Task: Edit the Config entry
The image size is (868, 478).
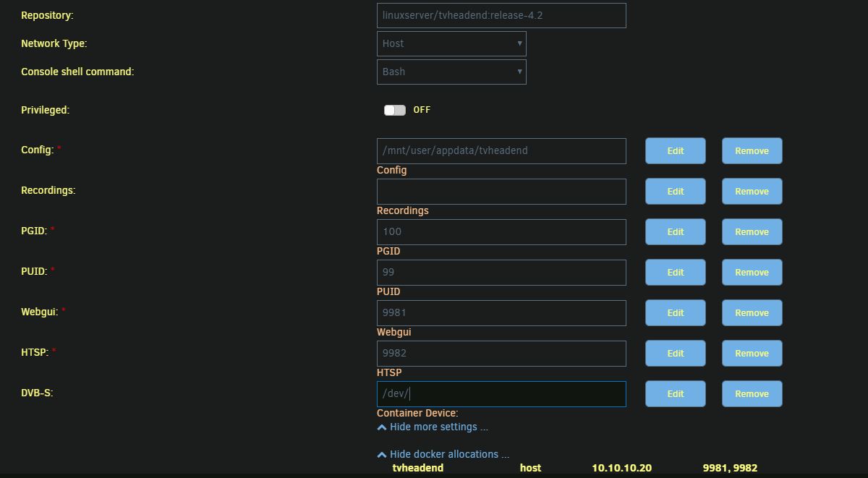Action: 676,150
